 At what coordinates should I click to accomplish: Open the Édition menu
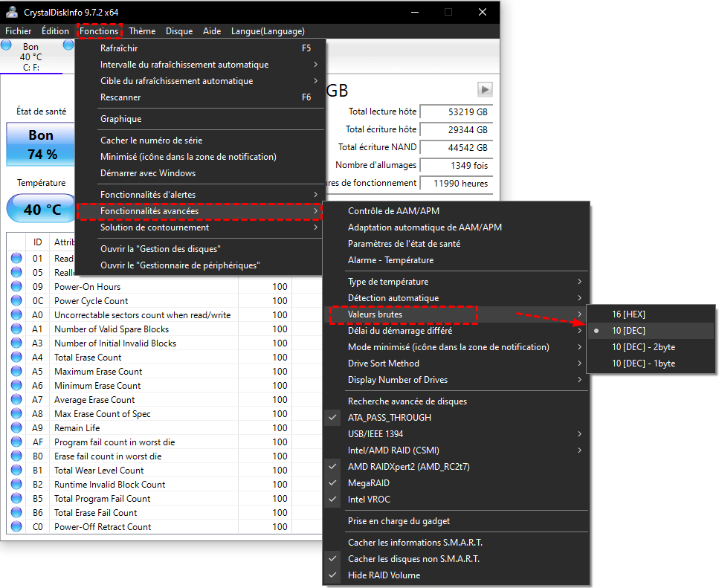coord(55,31)
